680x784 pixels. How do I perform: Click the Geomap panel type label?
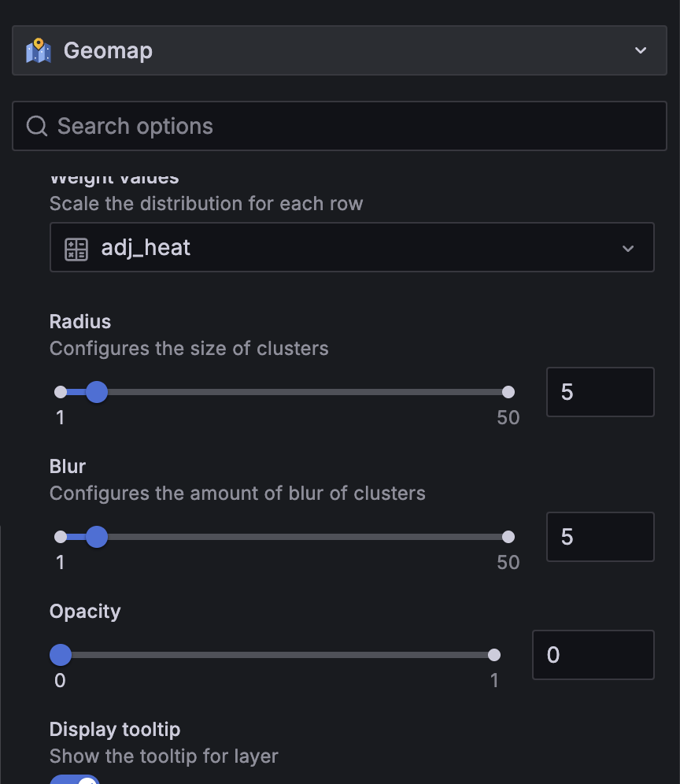[108, 51]
